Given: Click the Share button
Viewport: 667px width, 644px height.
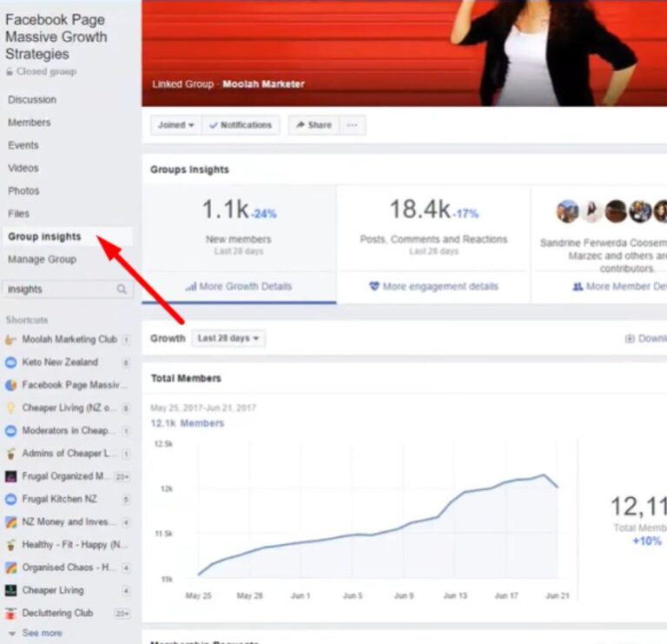Looking at the screenshot, I should [314, 125].
